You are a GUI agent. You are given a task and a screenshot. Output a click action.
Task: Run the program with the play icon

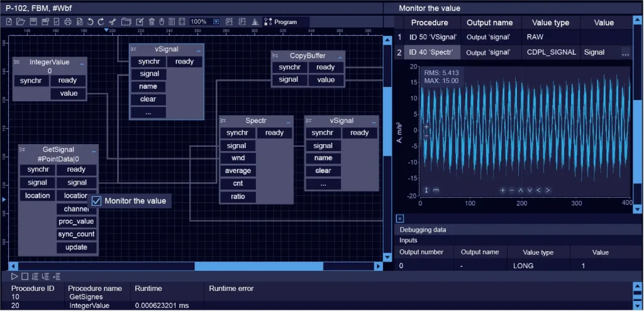click(14, 276)
